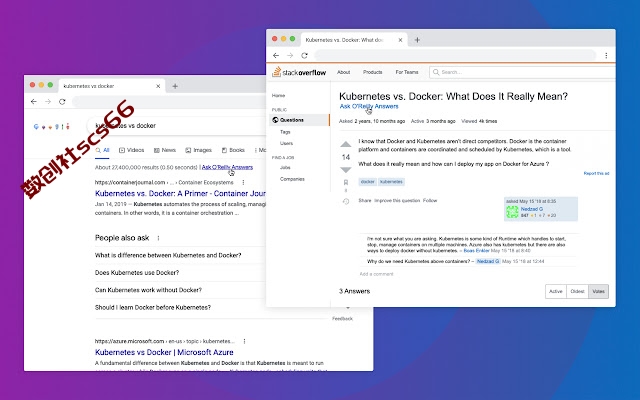640x400 pixels.
Task: Follow the question
Action: click(430, 201)
